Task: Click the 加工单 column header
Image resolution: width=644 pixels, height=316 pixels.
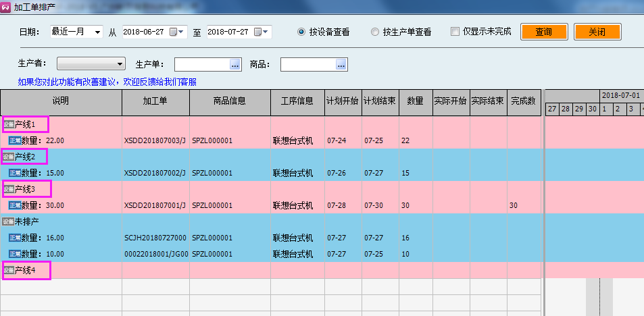Action: pos(155,101)
